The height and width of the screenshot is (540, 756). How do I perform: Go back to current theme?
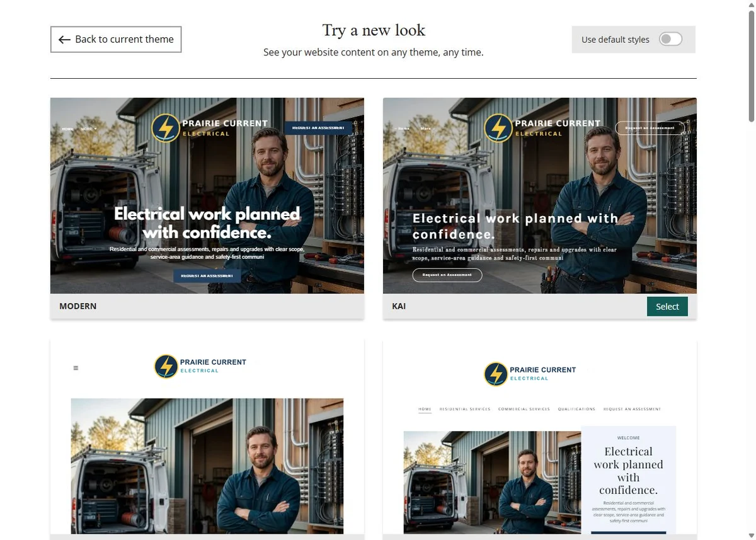[116, 39]
